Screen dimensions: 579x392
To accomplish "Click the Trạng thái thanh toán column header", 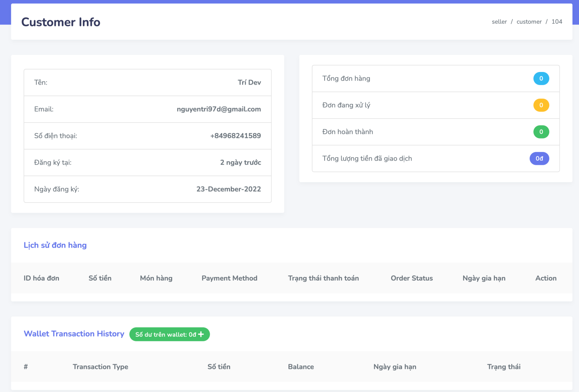I will (323, 278).
